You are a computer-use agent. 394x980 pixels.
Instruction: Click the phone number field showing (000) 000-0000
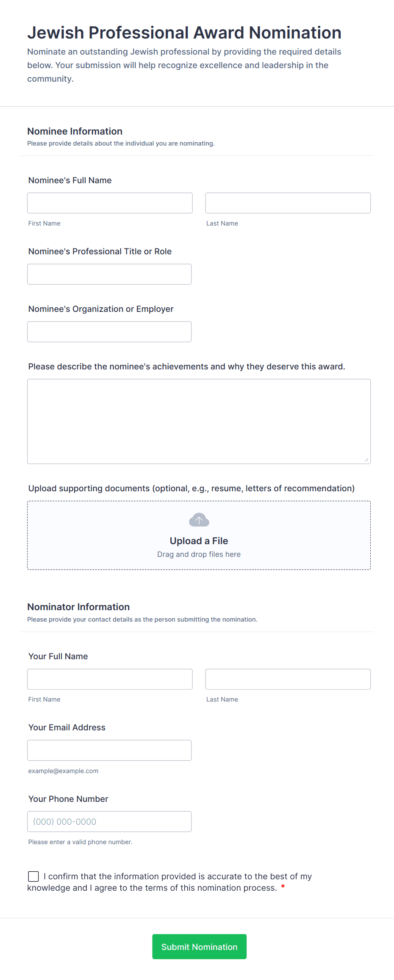[x=109, y=821]
